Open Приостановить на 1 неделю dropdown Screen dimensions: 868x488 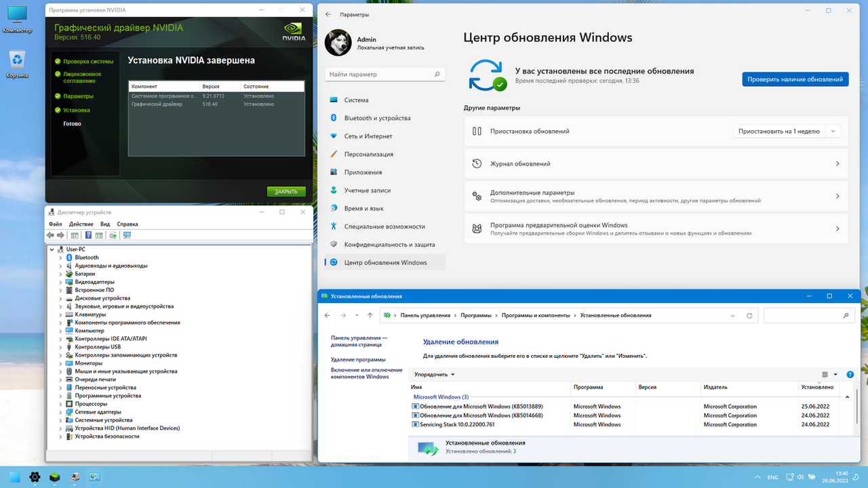pyautogui.click(x=787, y=131)
